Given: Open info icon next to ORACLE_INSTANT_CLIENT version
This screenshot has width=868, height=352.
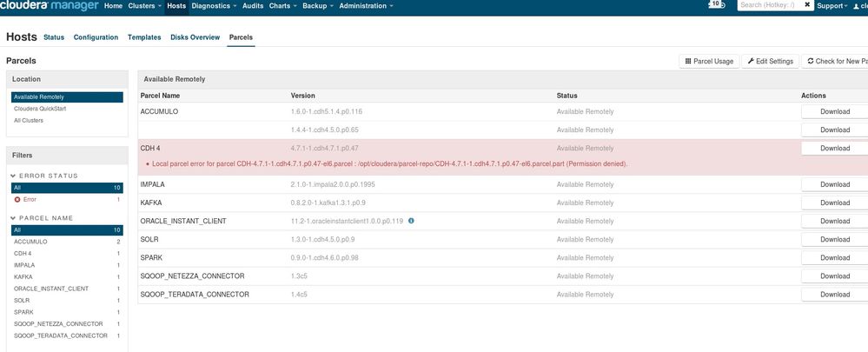Looking at the screenshot, I should [411, 221].
